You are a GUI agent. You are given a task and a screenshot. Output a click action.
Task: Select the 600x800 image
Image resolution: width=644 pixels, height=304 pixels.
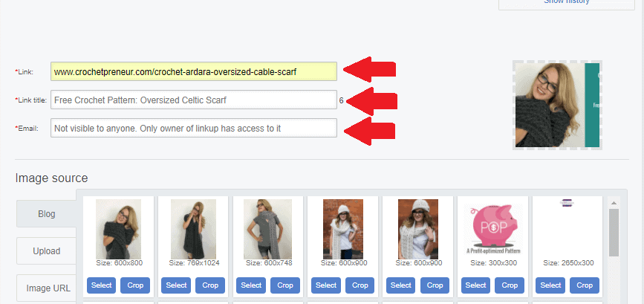(x=102, y=285)
